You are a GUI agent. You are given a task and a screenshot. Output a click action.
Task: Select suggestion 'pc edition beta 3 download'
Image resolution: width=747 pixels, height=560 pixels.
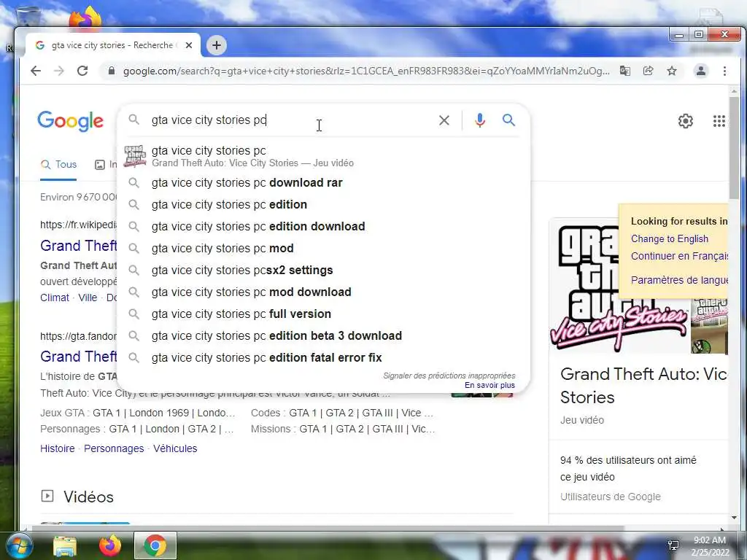[x=323, y=336]
